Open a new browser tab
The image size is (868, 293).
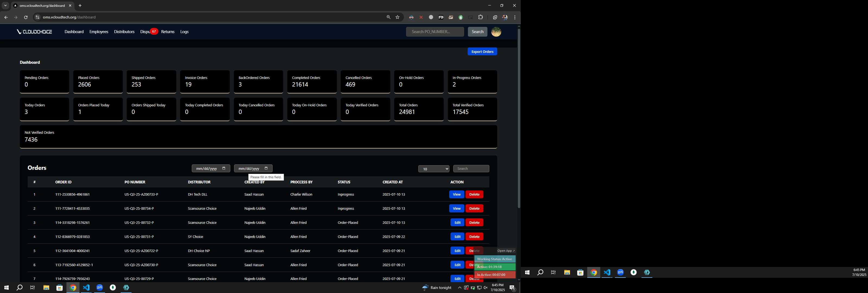click(80, 6)
